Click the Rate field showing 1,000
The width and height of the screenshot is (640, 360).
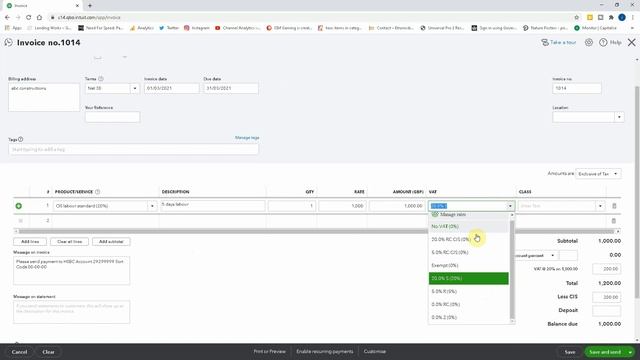point(342,206)
